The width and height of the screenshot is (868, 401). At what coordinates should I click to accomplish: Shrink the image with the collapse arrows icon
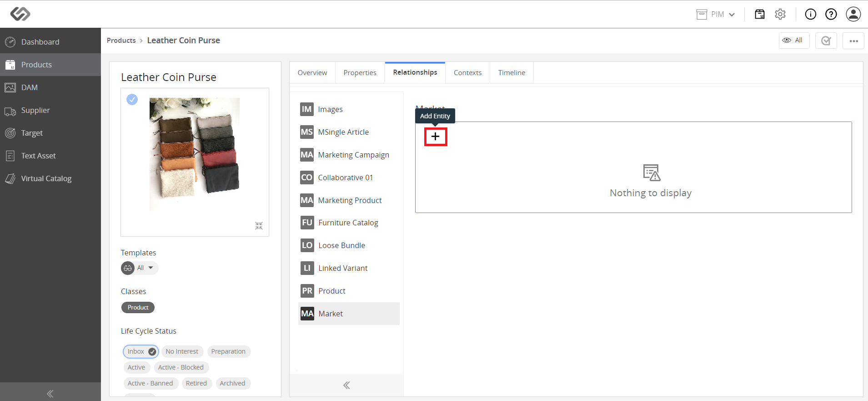point(259,226)
